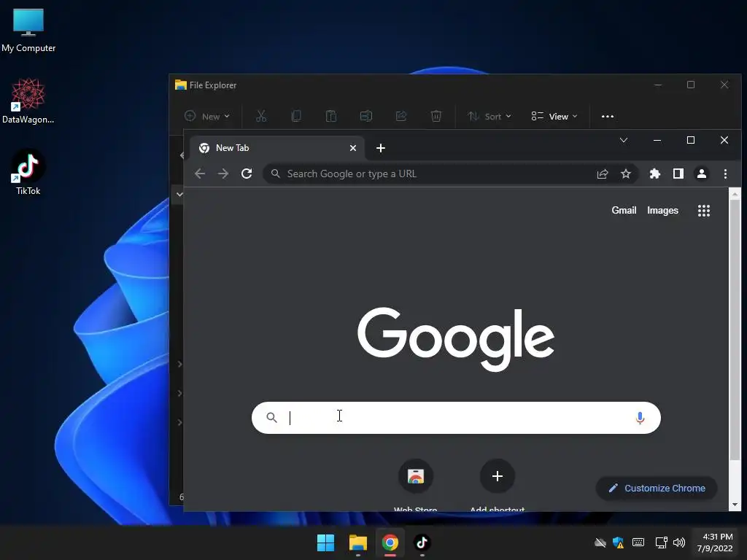Image resolution: width=747 pixels, height=560 pixels.
Task: Click Chrome page scrollbar down arrow
Action: (735, 505)
